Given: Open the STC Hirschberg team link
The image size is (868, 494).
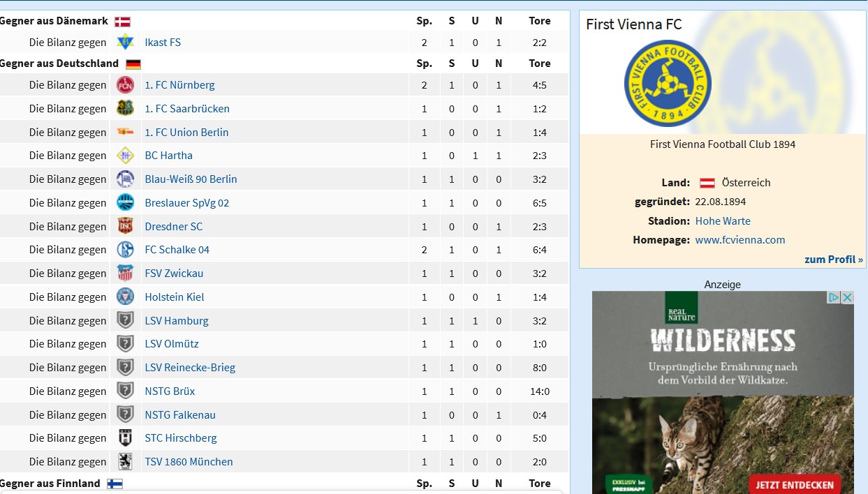Looking at the screenshot, I should [x=181, y=438].
